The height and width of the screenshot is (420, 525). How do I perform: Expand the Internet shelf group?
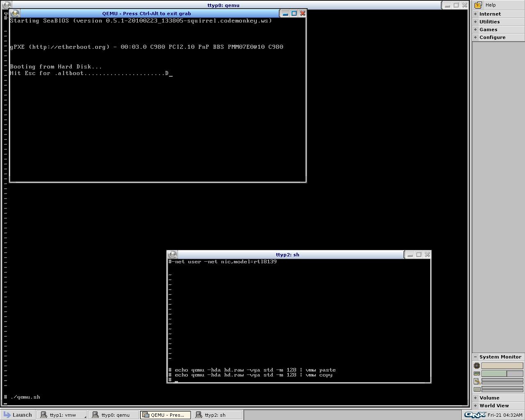tap(498, 14)
